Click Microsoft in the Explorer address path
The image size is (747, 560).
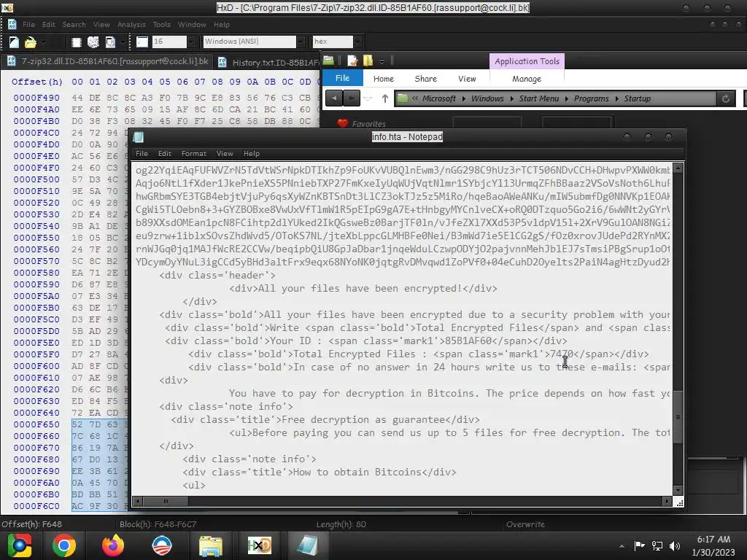point(438,98)
